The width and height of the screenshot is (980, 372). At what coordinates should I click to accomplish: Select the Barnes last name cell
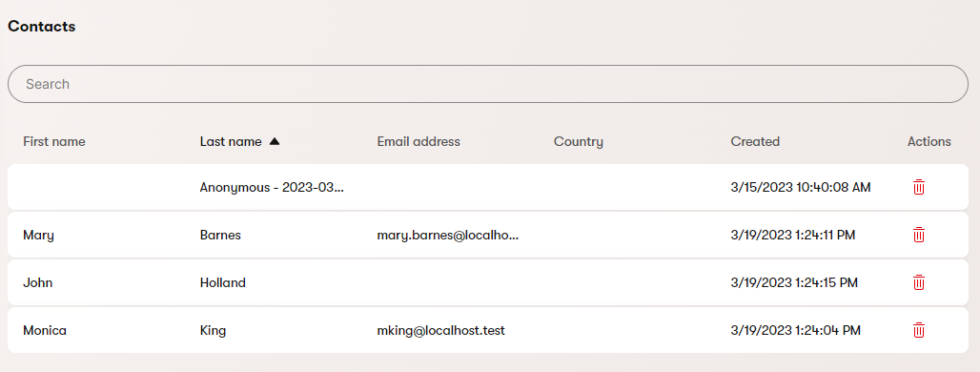tap(220, 235)
